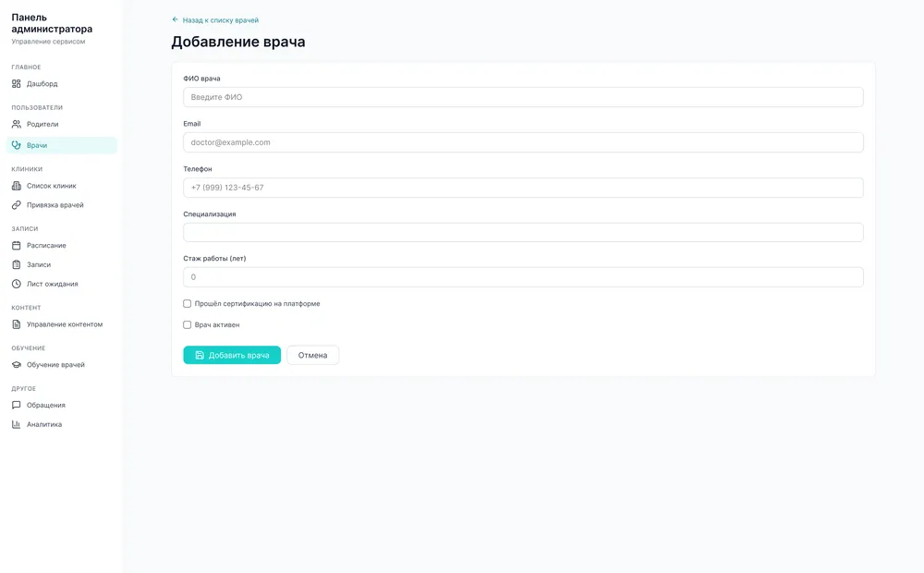Enable Прошёл сертификацию на платформе checkbox
This screenshot has width=924, height=573.
tap(187, 303)
